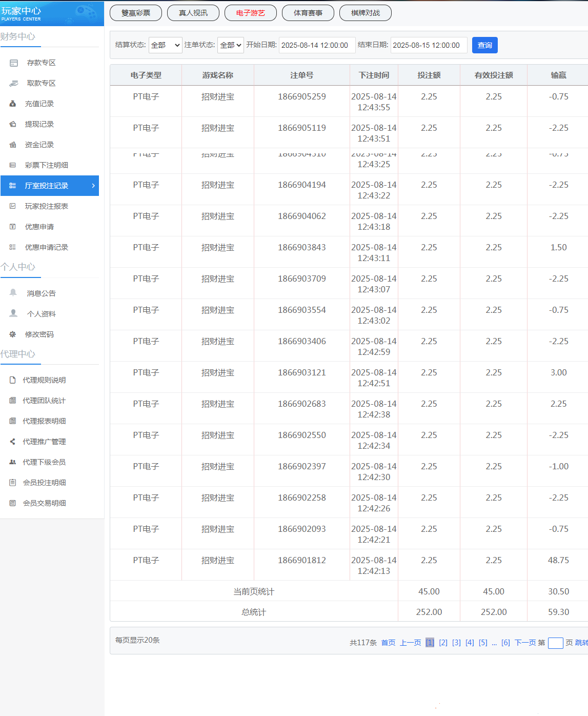
Task: Click the fund records (资金记录) icon
Action: point(13,145)
